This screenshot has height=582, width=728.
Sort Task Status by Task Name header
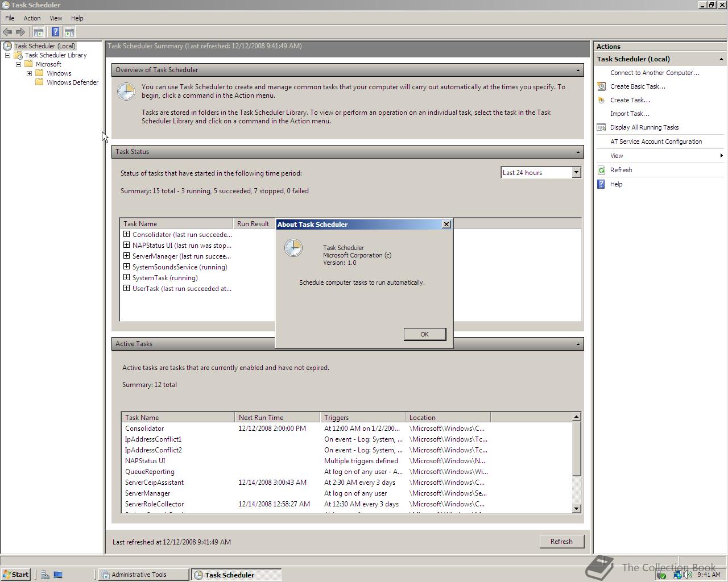point(176,224)
